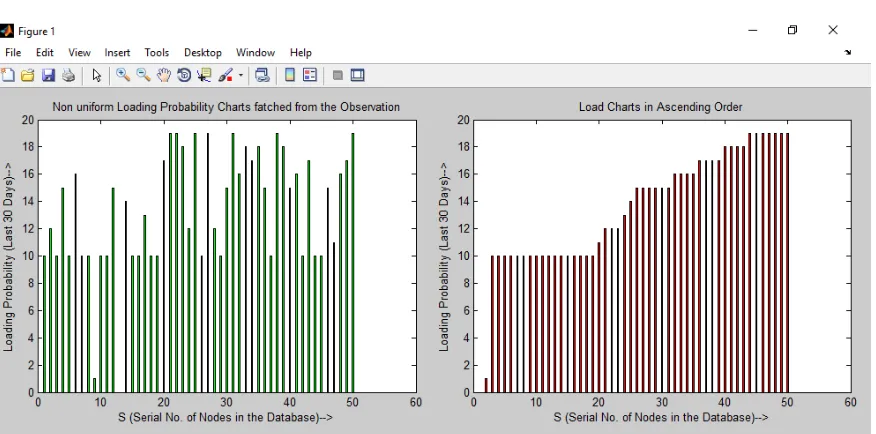
Task: Click the Link Plot icon
Action: 262,75
